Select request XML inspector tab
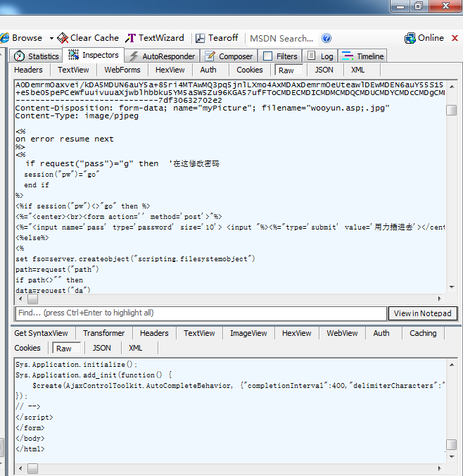The width and height of the screenshot is (463, 476). coord(358,70)
